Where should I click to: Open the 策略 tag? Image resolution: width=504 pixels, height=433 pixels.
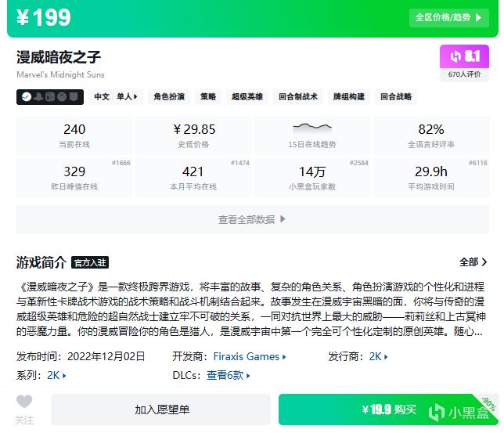coord(208,97)
